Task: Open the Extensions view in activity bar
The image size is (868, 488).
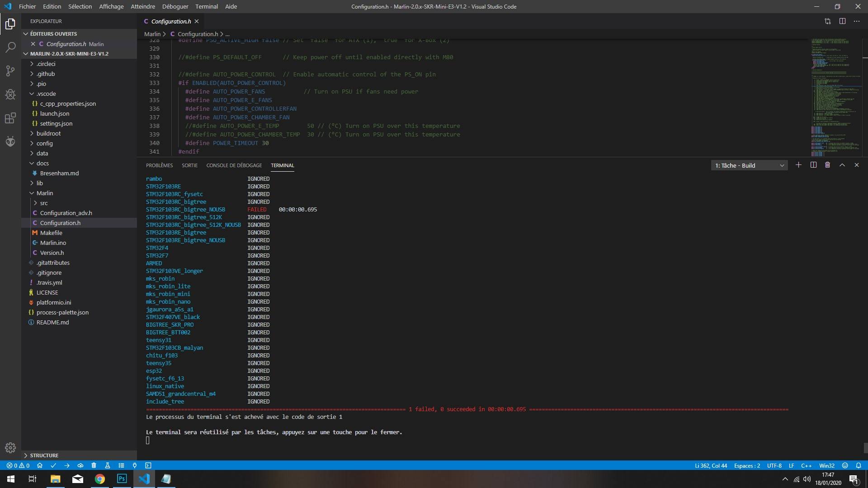Action: [x=10, y=118]
